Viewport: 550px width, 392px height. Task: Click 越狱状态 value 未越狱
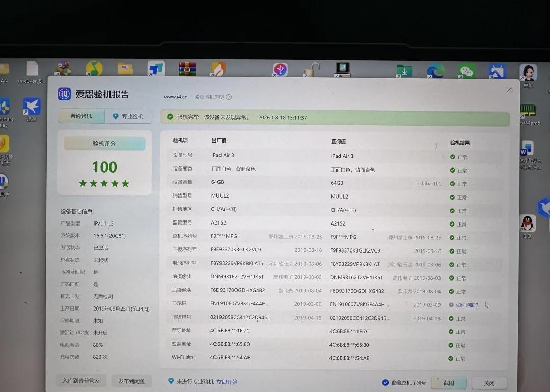pos(101,260)
